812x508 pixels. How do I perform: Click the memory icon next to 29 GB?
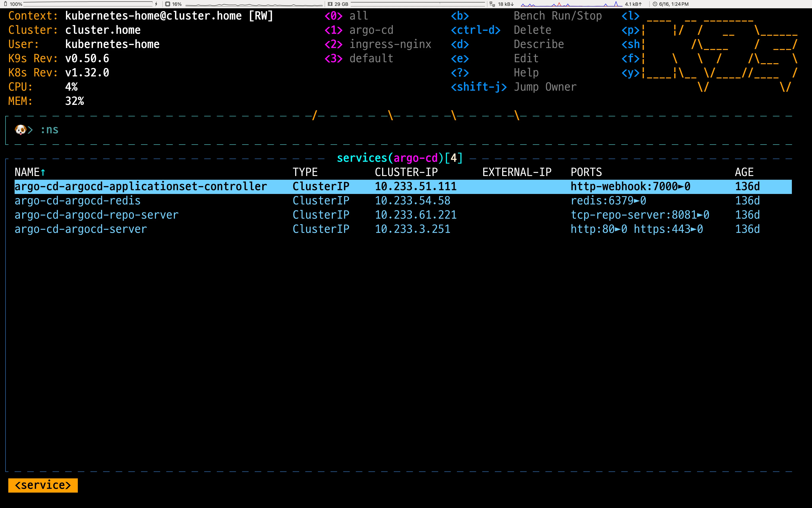[330, 4]
